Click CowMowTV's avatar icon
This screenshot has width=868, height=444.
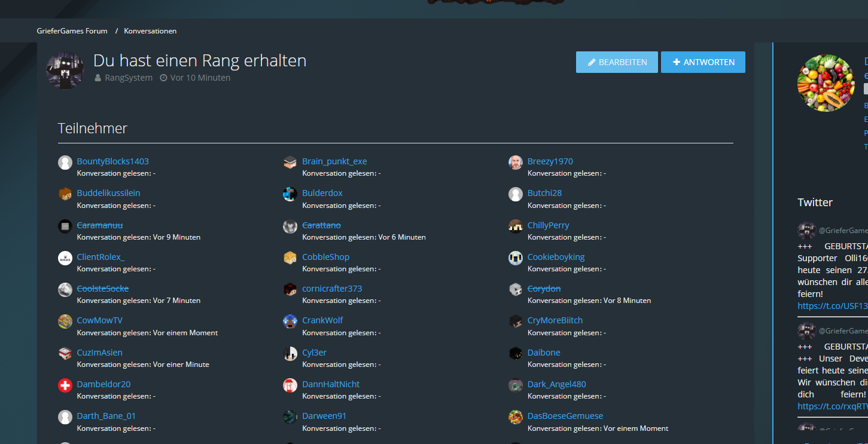pyautogui.click(x=65, y=321)
